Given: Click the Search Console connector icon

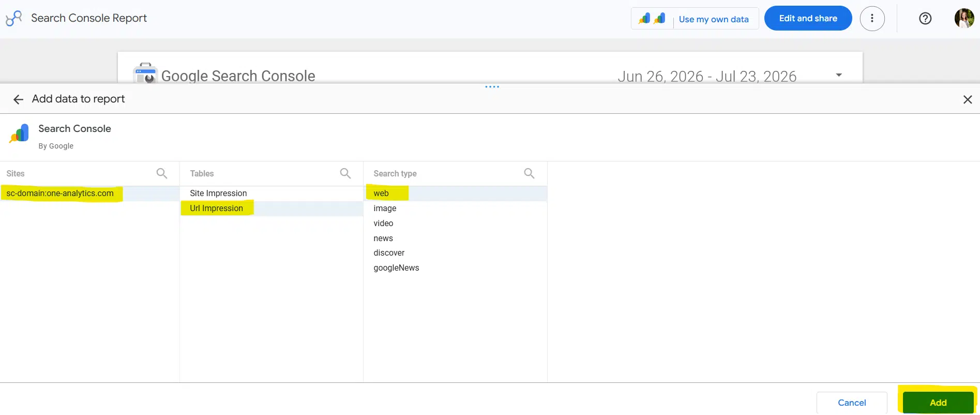Looking at the screenshot, I should (x=19, y=134).
